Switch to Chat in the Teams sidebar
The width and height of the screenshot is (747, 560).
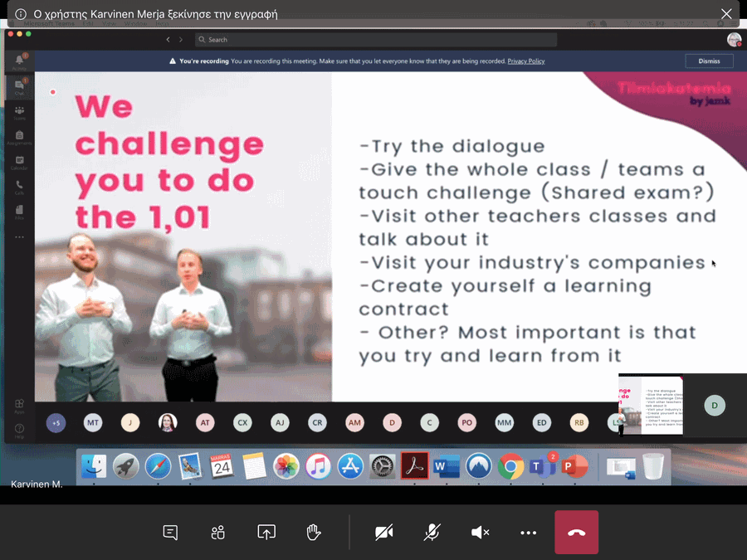[x=19, y=87]
